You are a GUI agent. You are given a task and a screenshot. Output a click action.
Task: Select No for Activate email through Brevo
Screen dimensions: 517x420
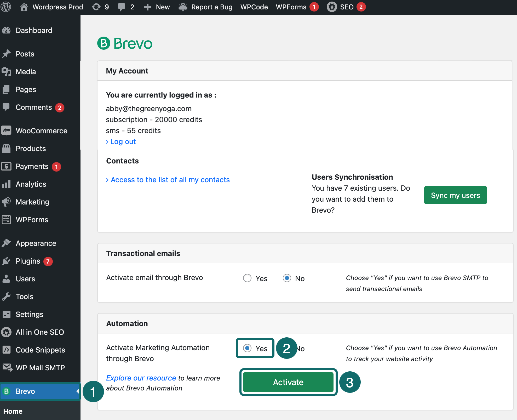pos(287,278)
